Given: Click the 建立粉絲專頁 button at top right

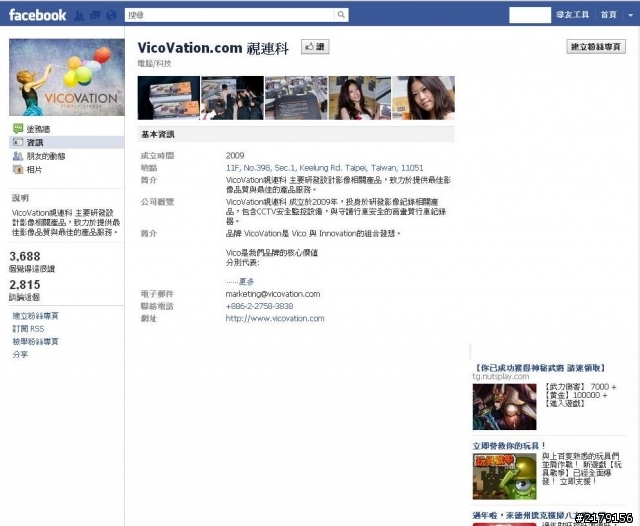Looking at the screenshot, I should pyautogui.click(x=596, y=47).
